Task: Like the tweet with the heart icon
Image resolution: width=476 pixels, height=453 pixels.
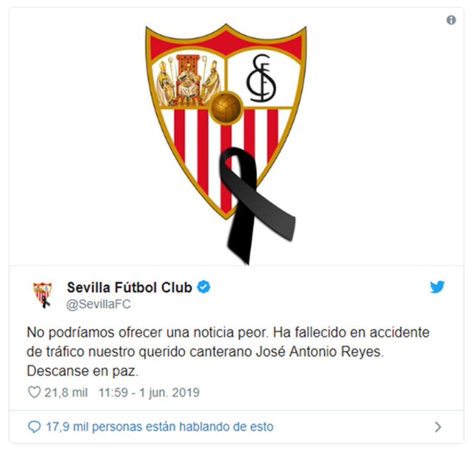Action: point(34,392)
